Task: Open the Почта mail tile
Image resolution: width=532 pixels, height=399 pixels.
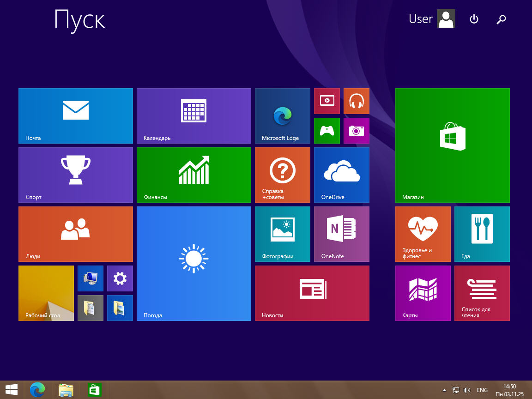Action: pyautogui.click(x=76, y=116)
